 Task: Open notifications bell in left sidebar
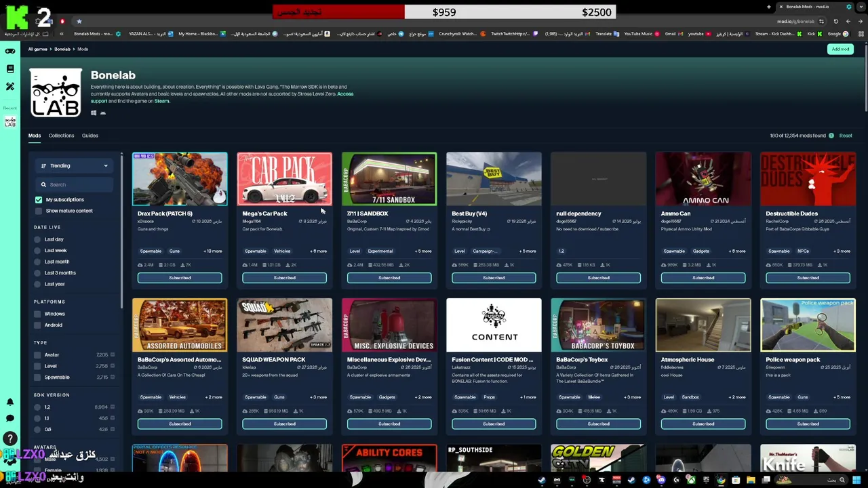click(10, 403)
